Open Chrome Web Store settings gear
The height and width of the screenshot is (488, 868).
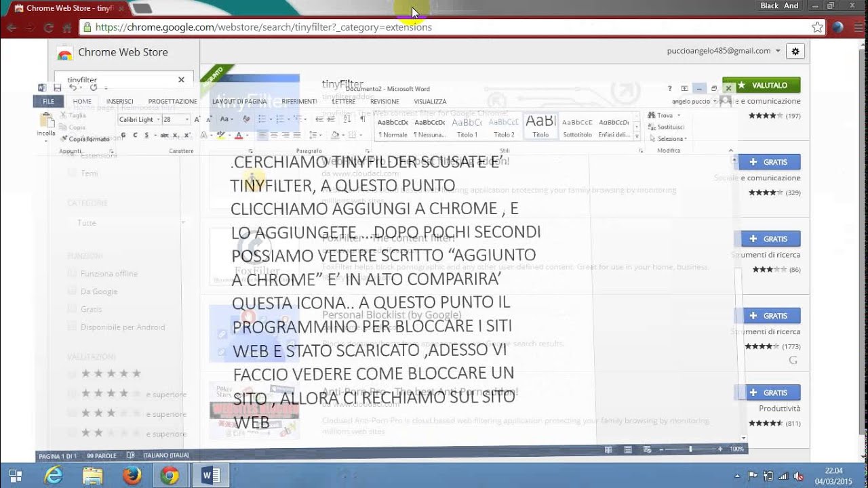pos(795,52)
